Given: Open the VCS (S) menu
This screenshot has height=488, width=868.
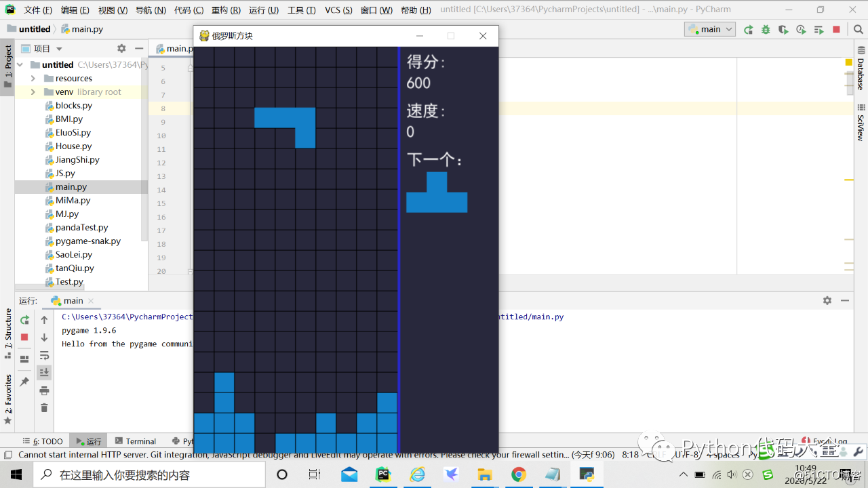Looking at the screenshot, I should pyautogui.click(x=338, y=10).
